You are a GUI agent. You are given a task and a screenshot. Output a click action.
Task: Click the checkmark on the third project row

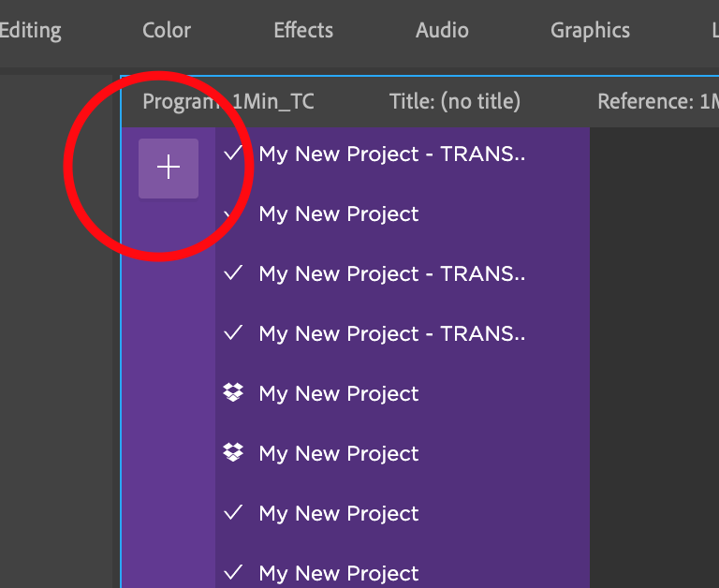[233, 273]
